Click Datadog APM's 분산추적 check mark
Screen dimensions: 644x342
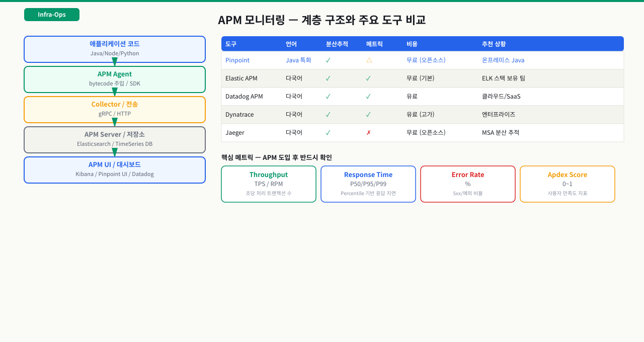tap(328, 97)
